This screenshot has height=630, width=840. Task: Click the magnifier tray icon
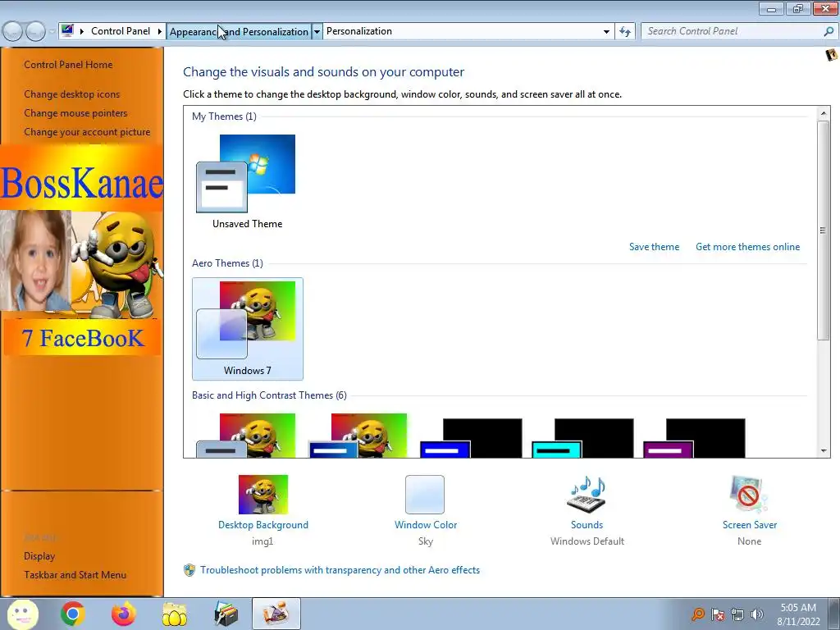(x=697, y=614)
